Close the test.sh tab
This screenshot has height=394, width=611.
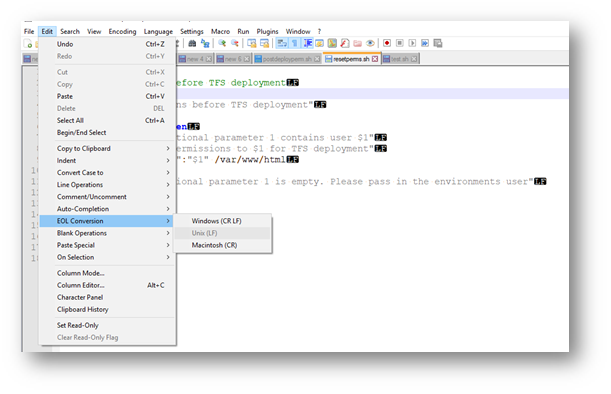click(414, 59)
